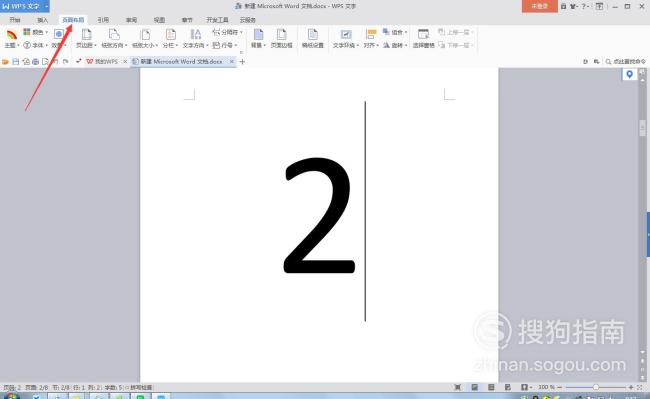Open the Windows Start button

point(12,397)
